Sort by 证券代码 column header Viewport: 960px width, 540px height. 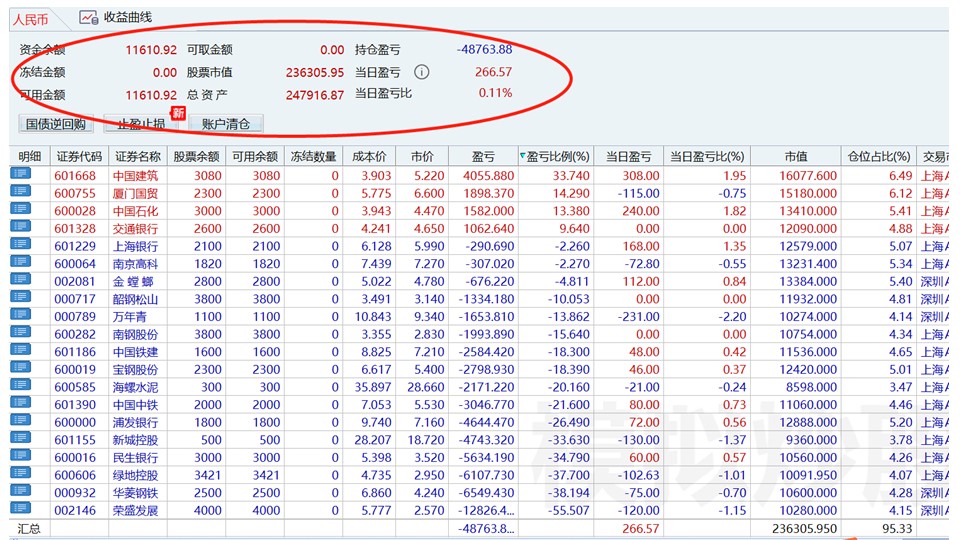(79, 157)
